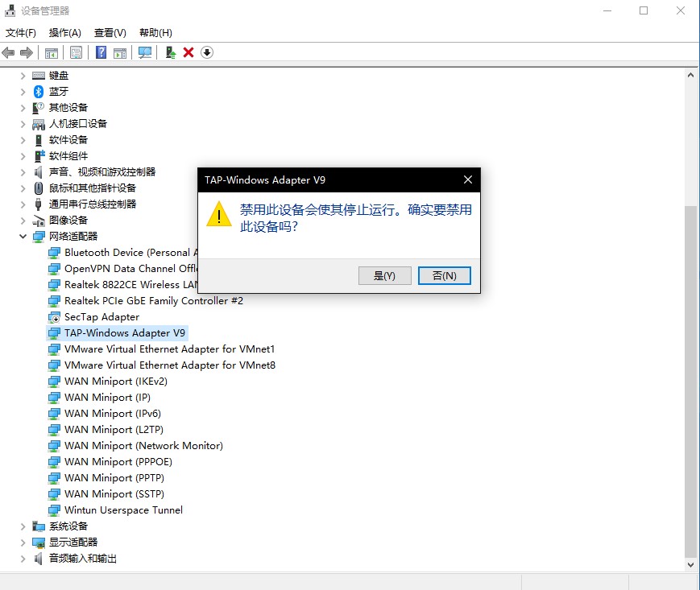Close the TAP-Windows Adapter V9 dialog

click(467, 179)
